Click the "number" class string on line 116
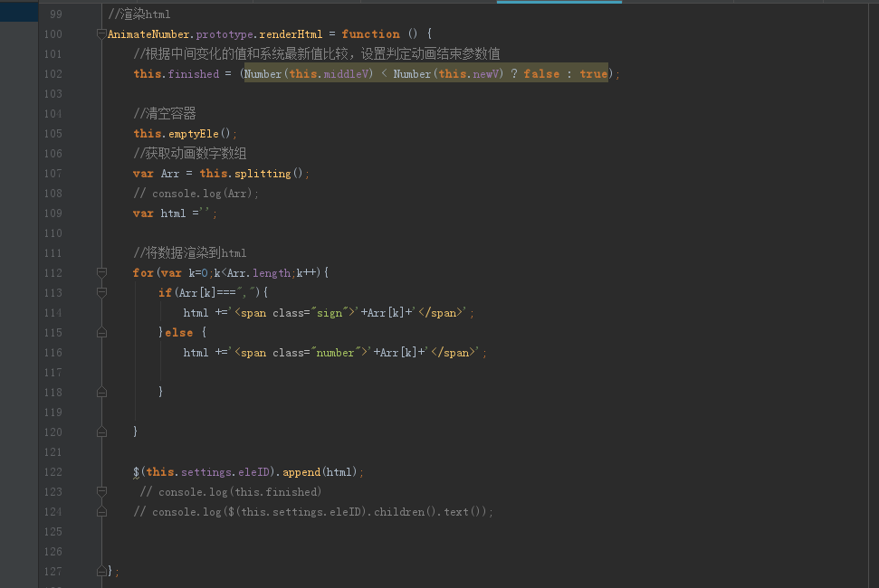Viewport: 879px width, 588px height. [x=336, y=352]
